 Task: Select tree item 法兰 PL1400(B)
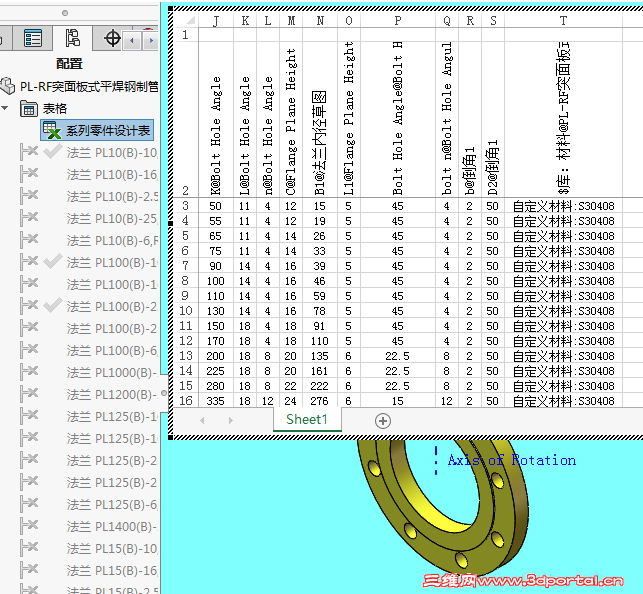tap(112, 527)
